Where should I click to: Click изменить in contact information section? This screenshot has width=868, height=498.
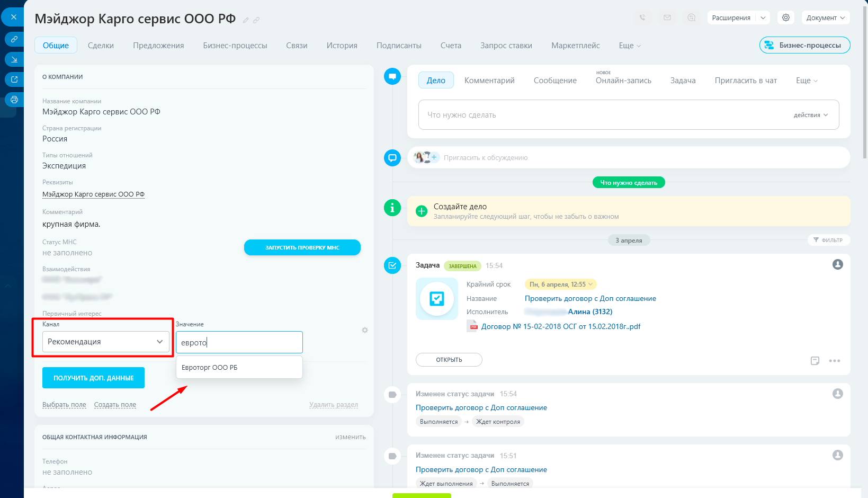(x=351, y=437)
